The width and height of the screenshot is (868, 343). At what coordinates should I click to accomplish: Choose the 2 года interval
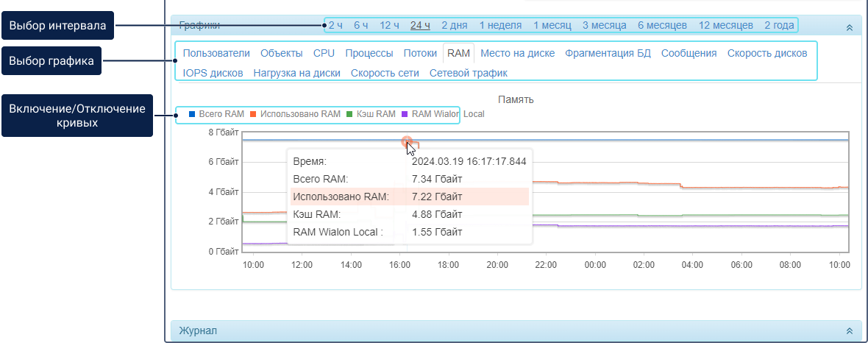[779, 25]
